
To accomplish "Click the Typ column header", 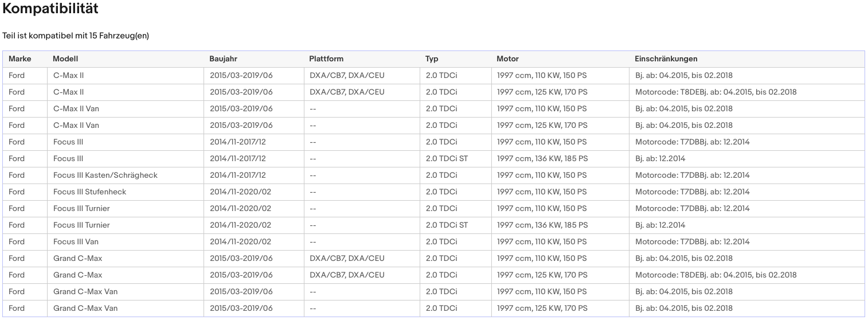I will 432,59.
